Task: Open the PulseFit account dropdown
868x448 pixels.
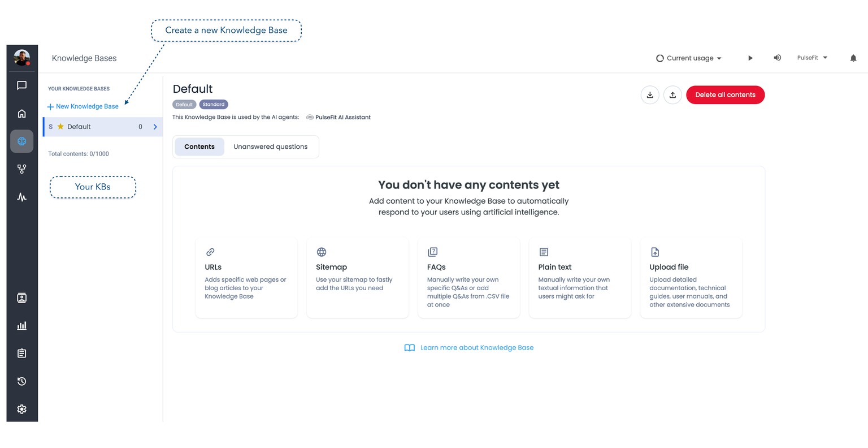Action: (812, 58)
